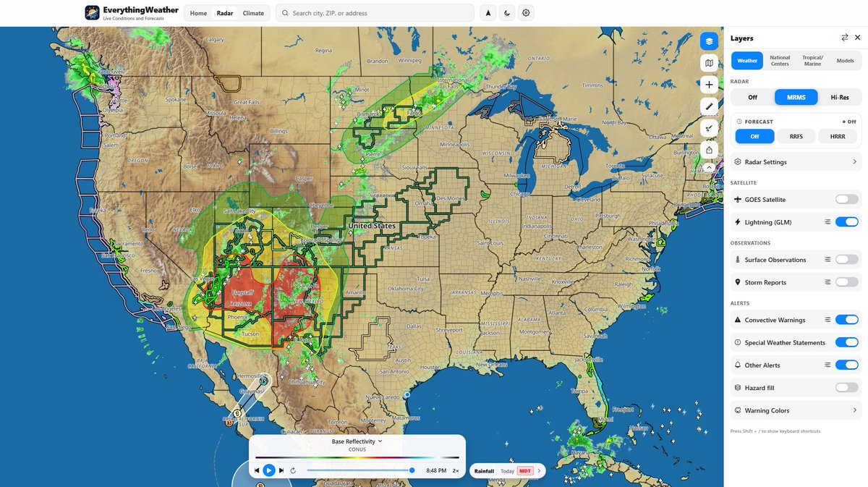Go to the Home tab

tap(198, 13)
